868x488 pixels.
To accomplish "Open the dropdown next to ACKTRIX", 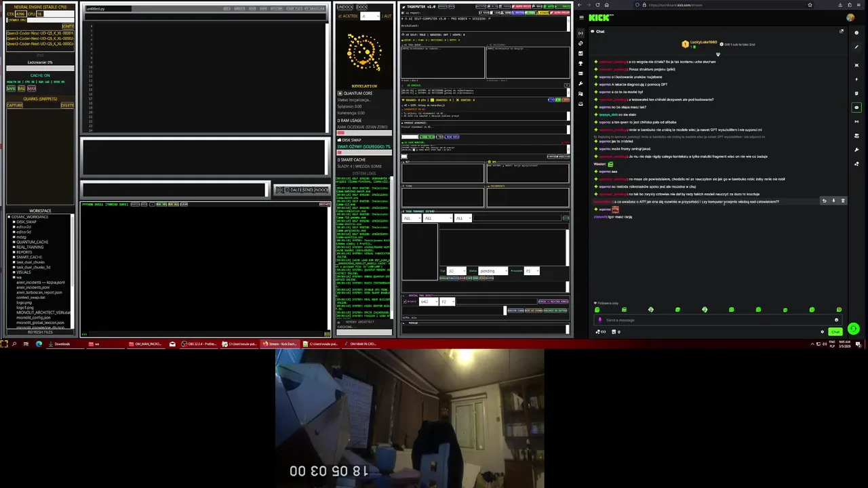I will point(370,16).
